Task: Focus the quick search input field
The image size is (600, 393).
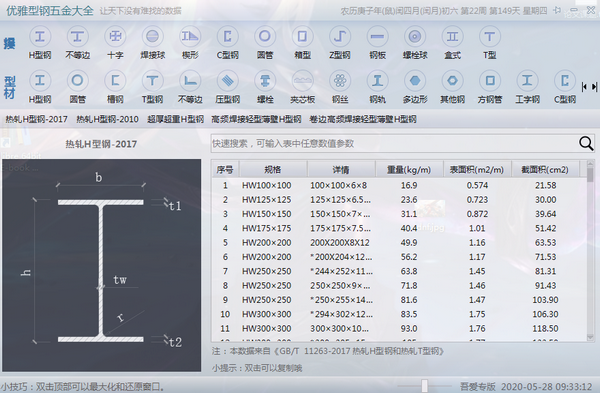Action: click(394, 144)
